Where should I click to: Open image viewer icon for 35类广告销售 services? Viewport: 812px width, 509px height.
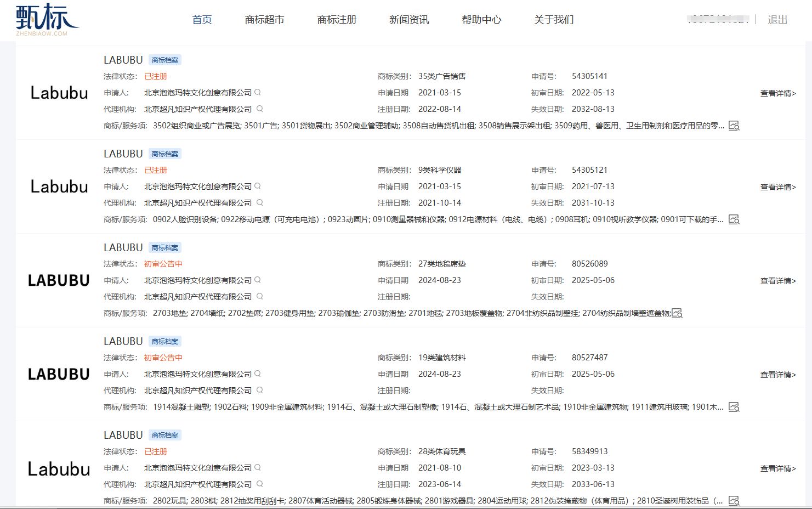(734, 126)
